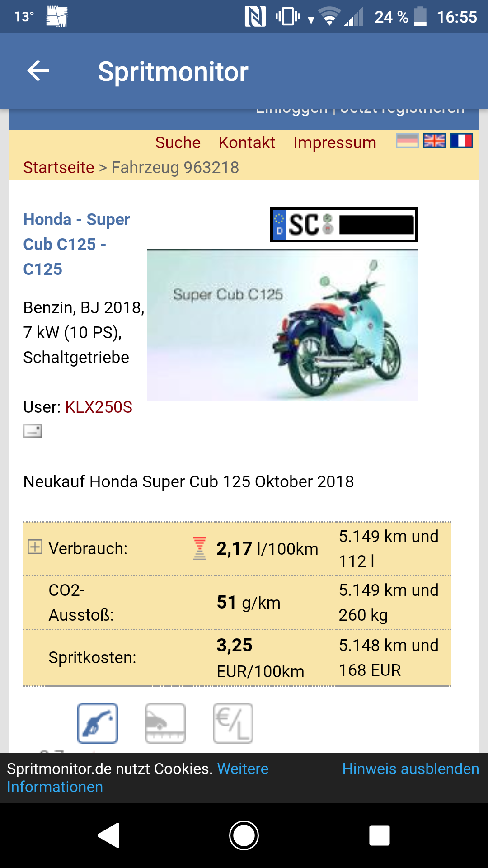Show the euro per litre chart

(233, 723)
